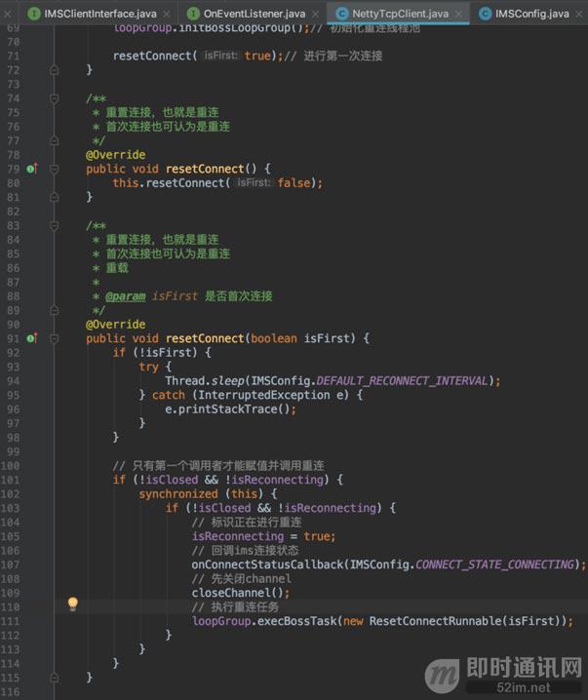Click the class icon on NettyTcpClient.java tab
588x700 pixels.
tap(342, 14)
